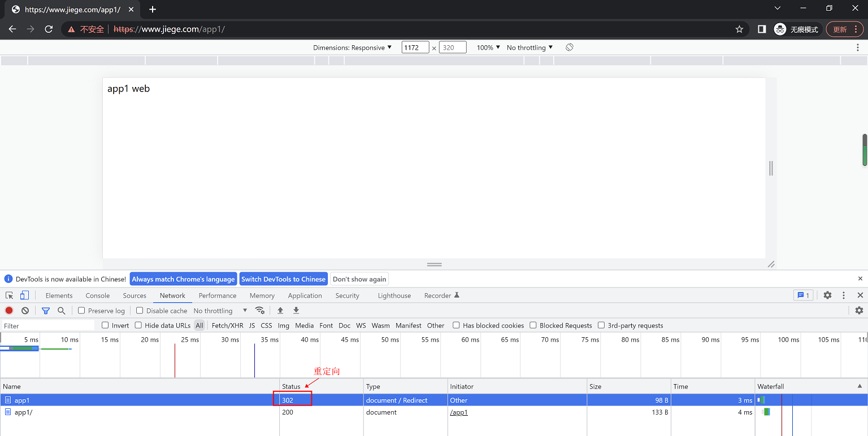This screenshot has width=868, height=436.
Task: Click the viewport width input field
Action: [415, 47]
